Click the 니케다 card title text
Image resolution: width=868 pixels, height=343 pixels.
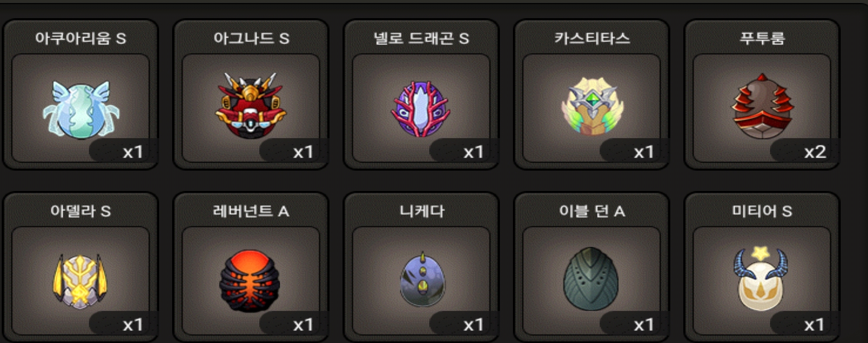[x=422, y=211]
